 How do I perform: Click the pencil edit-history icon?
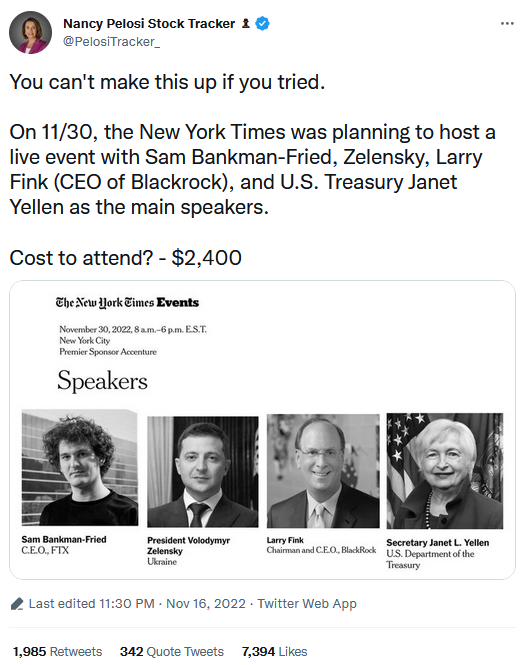point(17,604)
